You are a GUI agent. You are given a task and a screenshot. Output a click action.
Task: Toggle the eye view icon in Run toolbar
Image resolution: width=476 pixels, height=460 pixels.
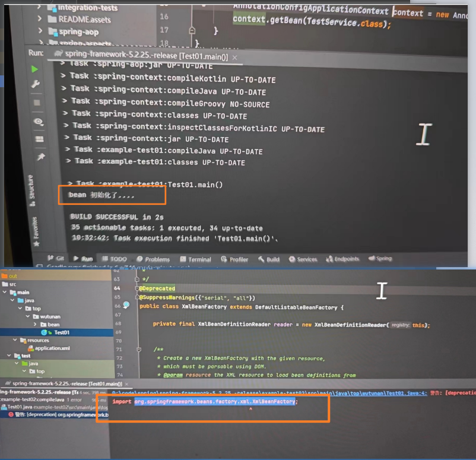pyautogui.click(x=39, y=122)
